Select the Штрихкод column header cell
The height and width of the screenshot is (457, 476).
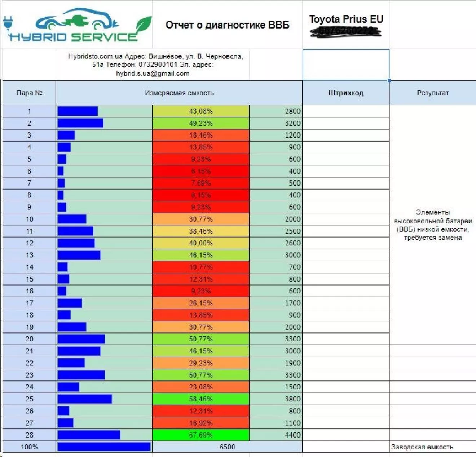346,93
